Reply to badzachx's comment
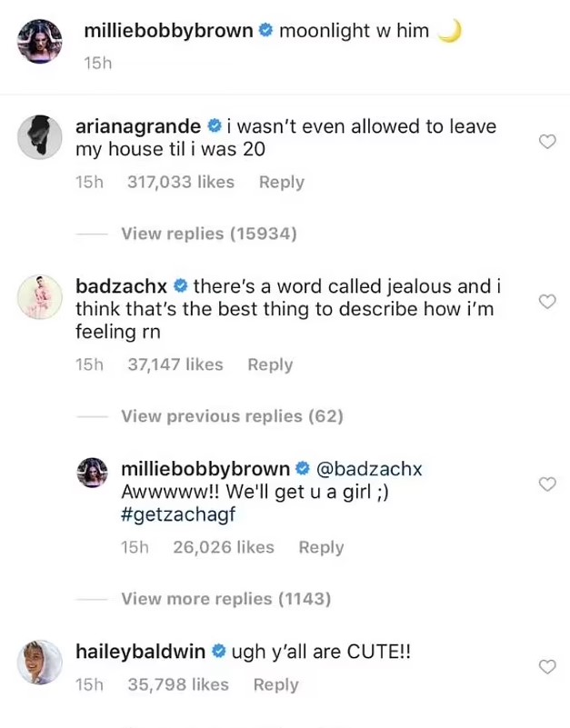570x728 pixels. tap(270, 364)
